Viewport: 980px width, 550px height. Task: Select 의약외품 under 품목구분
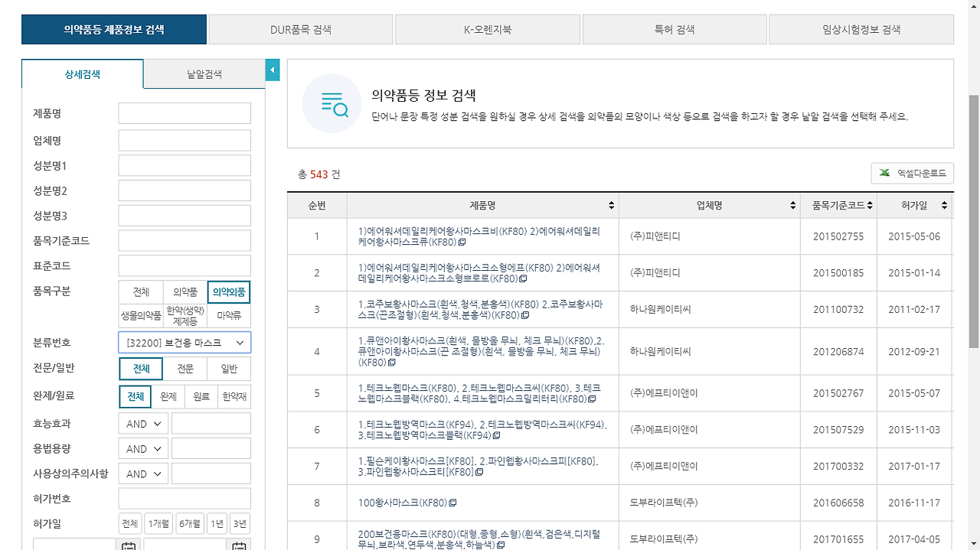tap(229, 292)
